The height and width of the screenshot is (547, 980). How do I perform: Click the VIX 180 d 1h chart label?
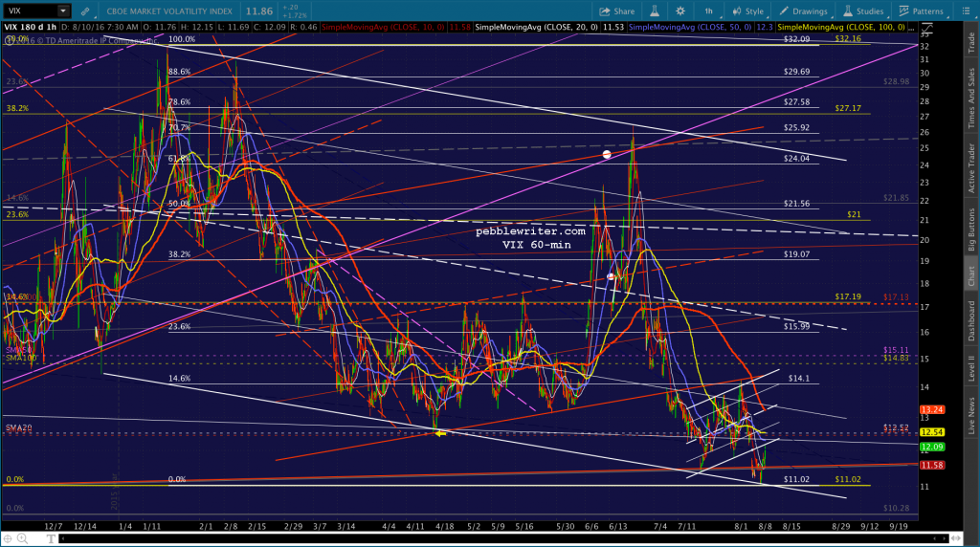click(x=31, y=28)
